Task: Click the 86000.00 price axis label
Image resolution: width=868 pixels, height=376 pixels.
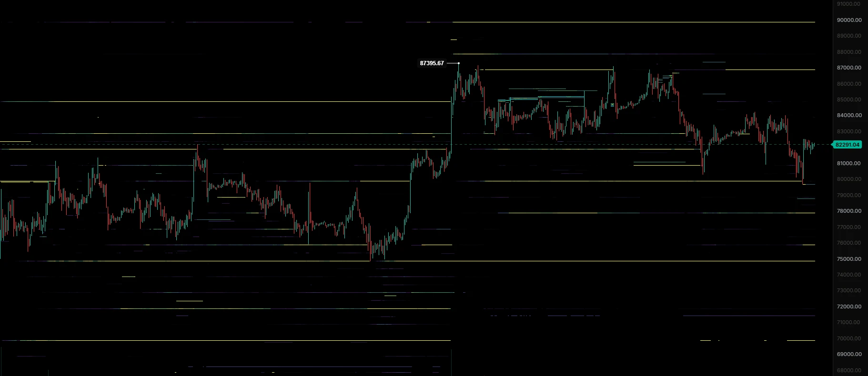Action: (849, 84)
